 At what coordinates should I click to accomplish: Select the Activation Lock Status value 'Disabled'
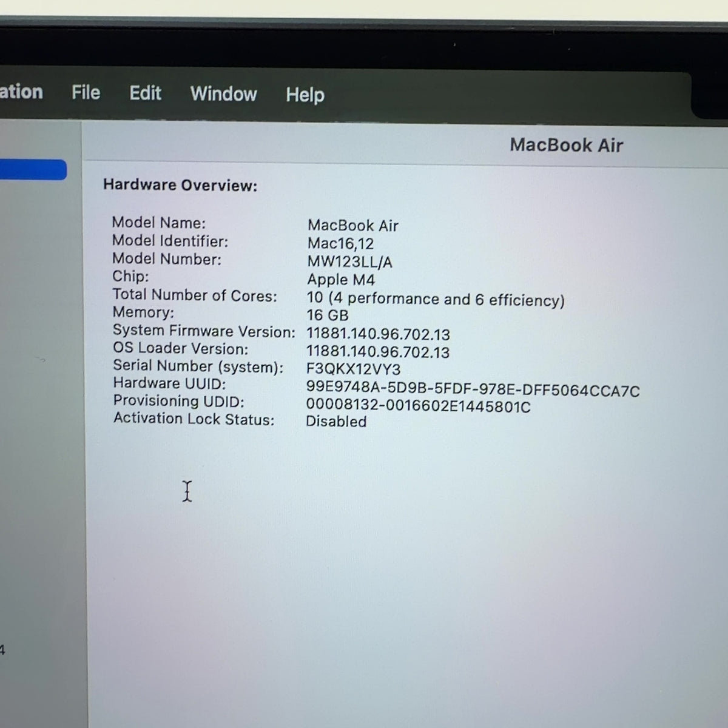336,422
